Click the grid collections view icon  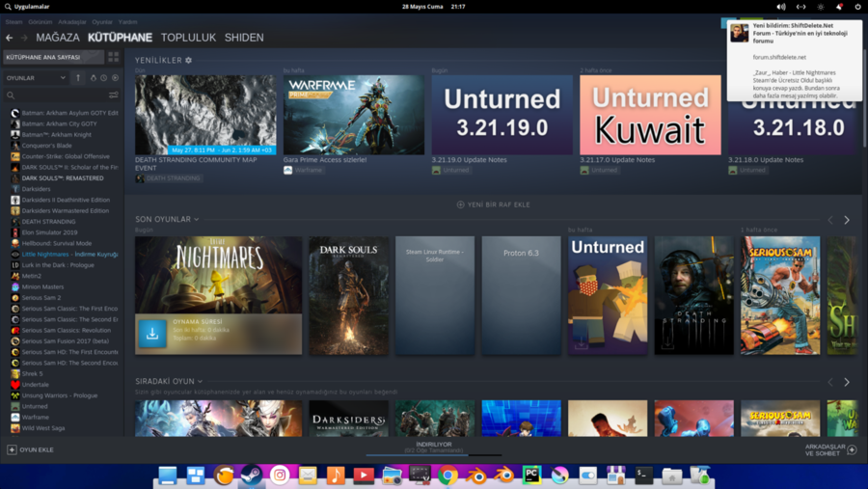[114, 57]
